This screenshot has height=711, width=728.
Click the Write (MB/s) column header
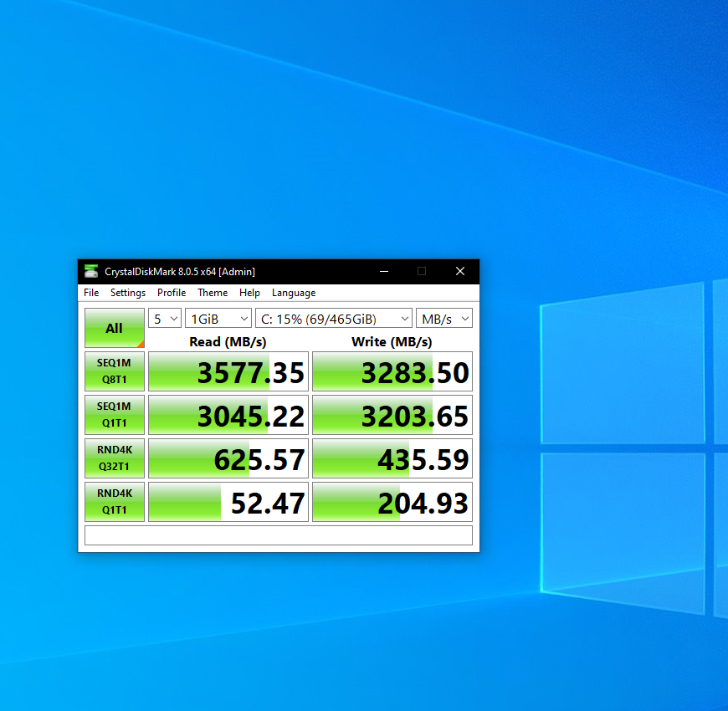coord(392,341)
